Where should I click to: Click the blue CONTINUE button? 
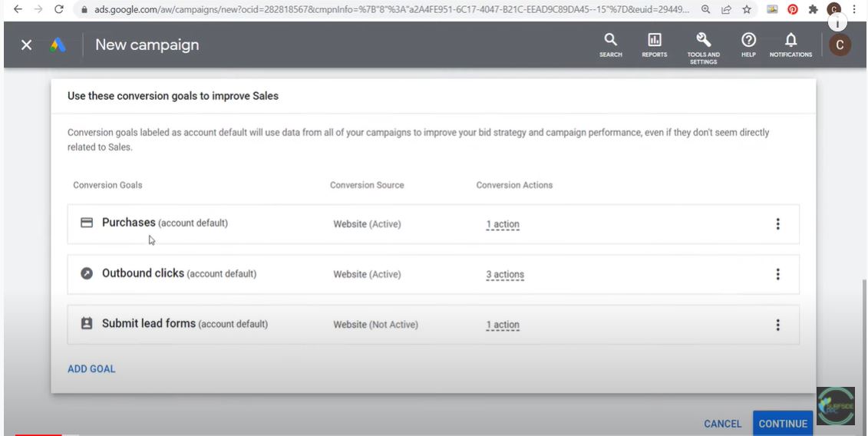783,423
